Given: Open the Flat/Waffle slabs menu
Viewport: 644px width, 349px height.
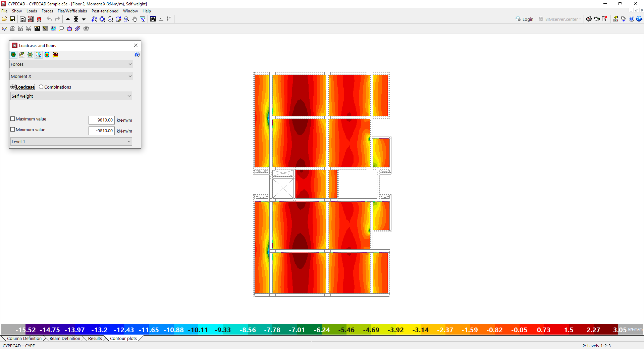Looking at the screenshot, I should [72, 11].
